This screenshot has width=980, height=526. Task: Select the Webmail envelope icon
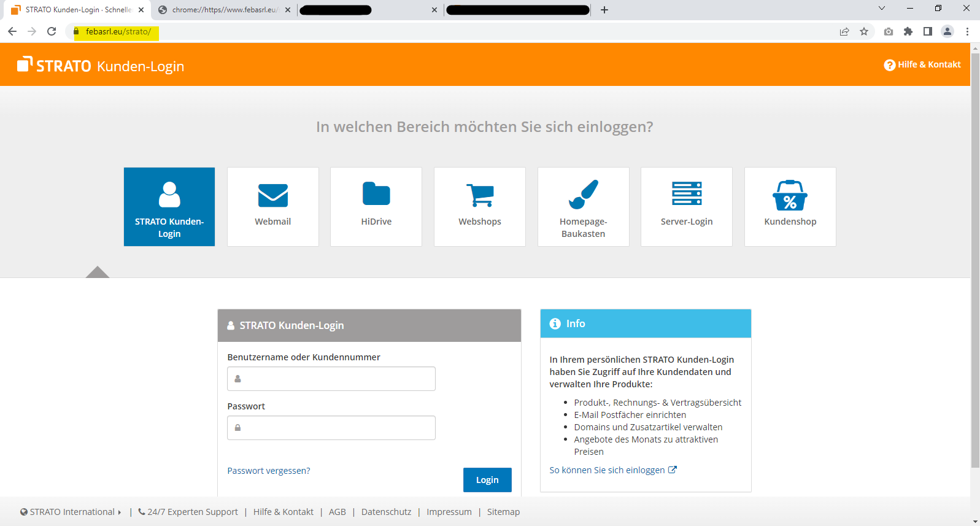pyautogui.click(x=272, y=196)
